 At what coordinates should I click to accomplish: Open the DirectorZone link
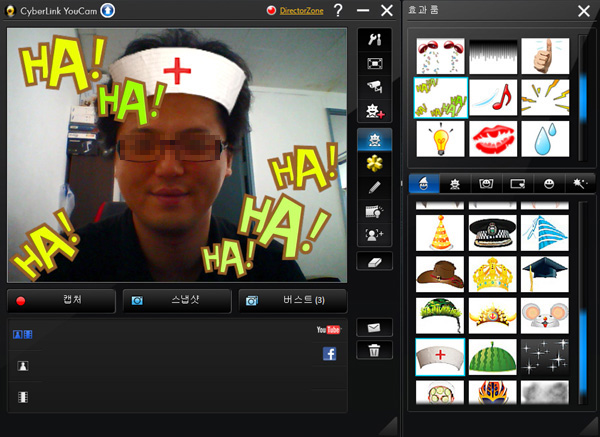(x=302, y=11)
